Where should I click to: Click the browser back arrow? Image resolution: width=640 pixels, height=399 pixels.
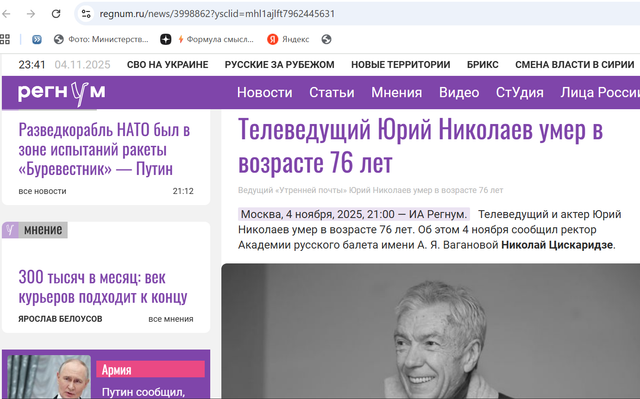pyautogui.click(x=6, y=14)
